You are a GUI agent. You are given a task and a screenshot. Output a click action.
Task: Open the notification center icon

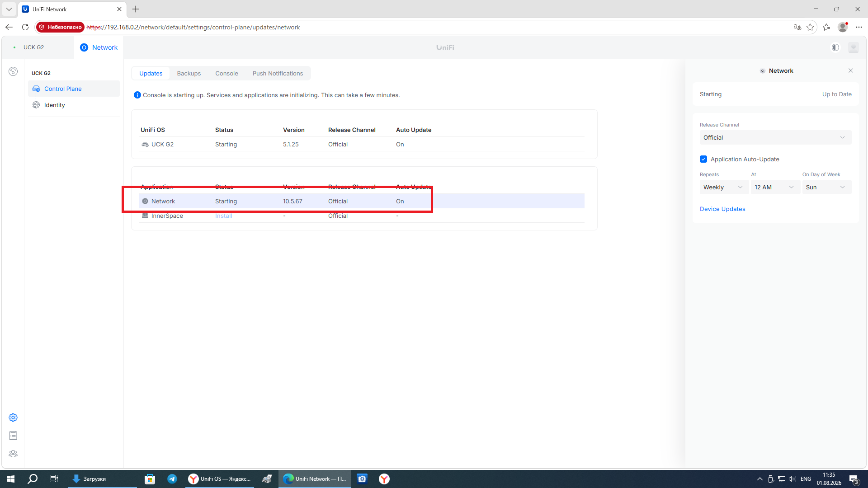(x=854, y=479)
